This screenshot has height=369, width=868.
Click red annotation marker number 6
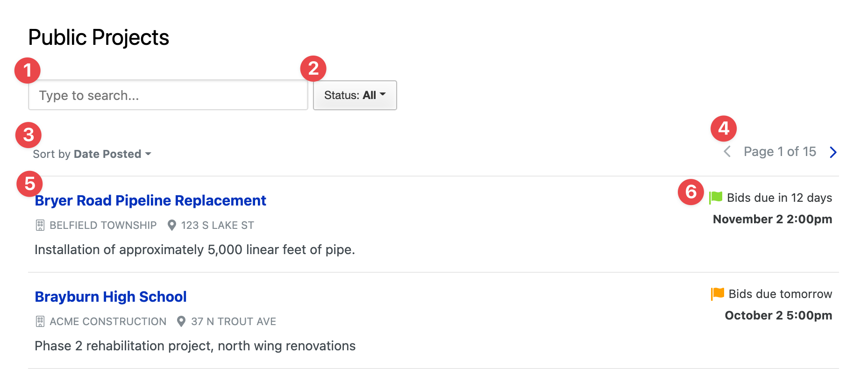click(691, 192)
